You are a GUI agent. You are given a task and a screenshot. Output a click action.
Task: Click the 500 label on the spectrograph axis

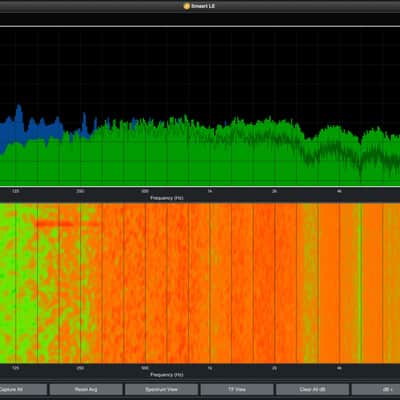145,368
